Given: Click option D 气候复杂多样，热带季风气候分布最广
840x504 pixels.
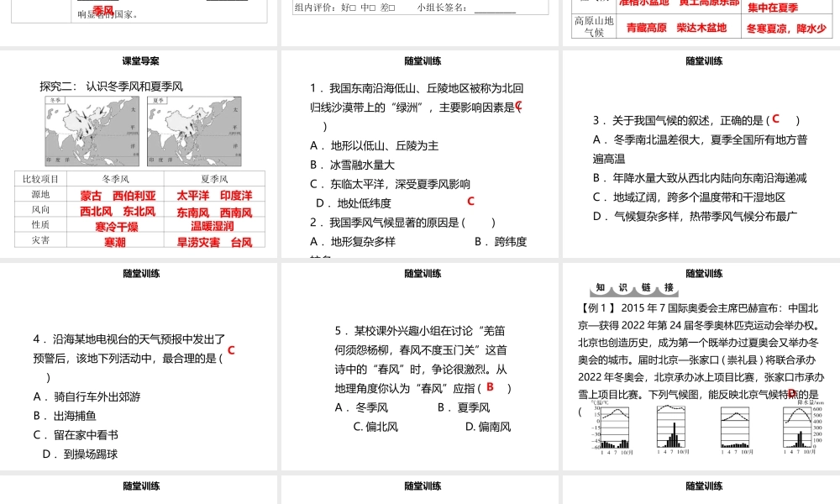Looking at the screenshot, I should pyautogui.click(x=695, y=217).
